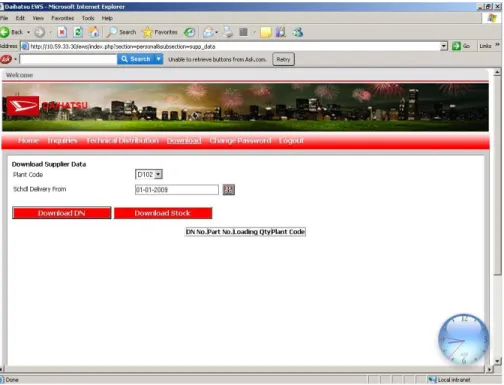The height and width of the screenshot is (385, 504).
Task: Click the vertical scrollbar down arrow
Action: [x=497, y=361]
